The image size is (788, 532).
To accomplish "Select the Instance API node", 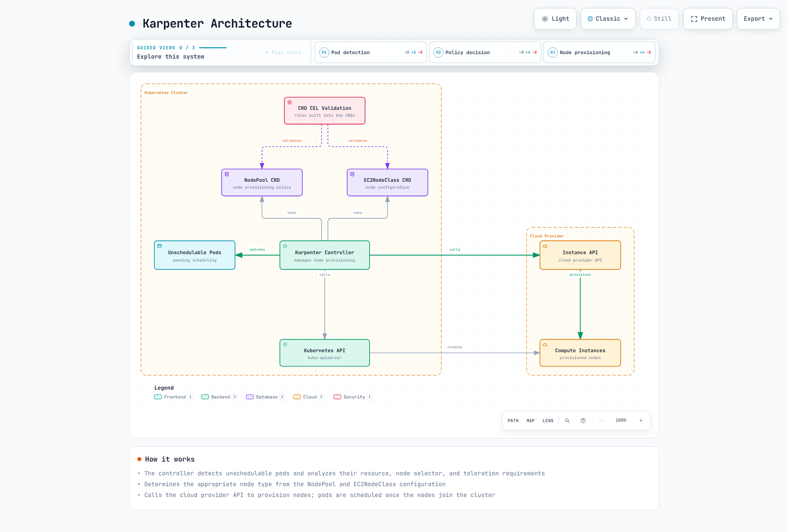I will coord(580,255).
